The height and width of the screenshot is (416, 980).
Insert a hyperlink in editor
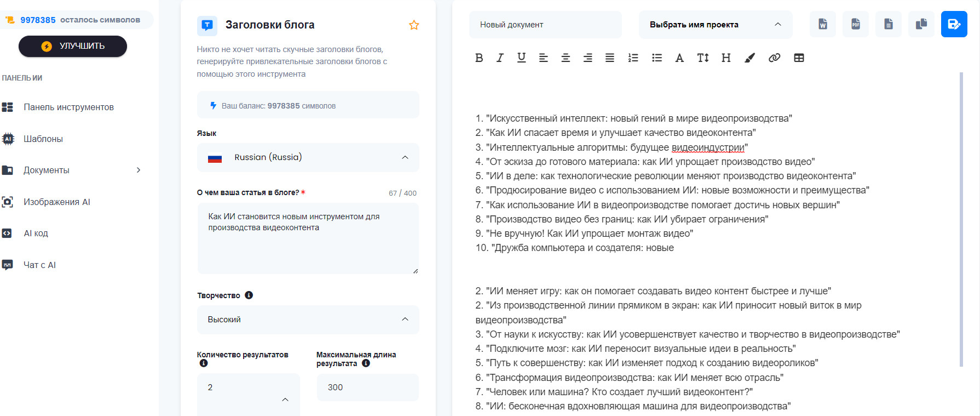pyautogui.click(x=774, y=58)
